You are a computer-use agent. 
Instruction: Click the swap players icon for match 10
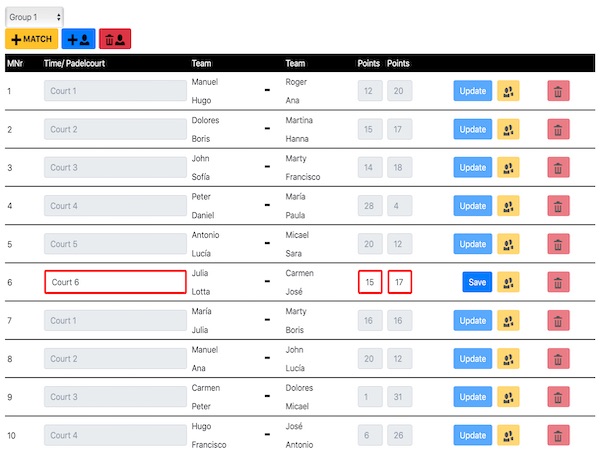[x=508, y=435]
